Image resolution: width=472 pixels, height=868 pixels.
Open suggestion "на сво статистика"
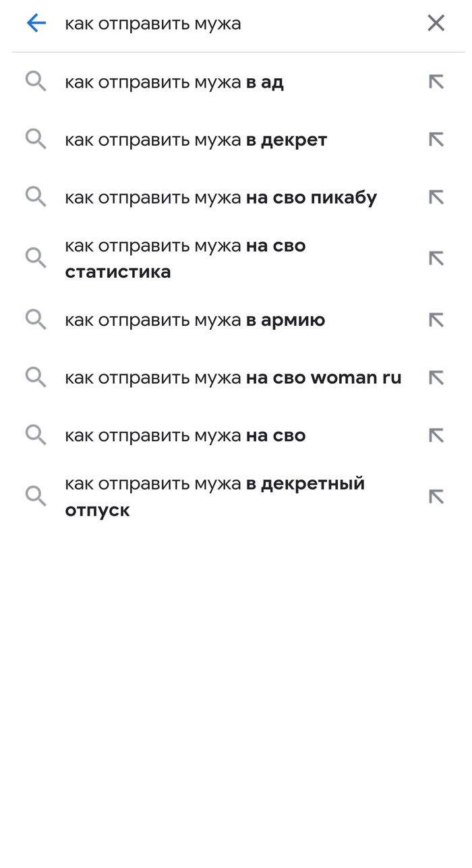pyautogui.click(x=185, y=258)
